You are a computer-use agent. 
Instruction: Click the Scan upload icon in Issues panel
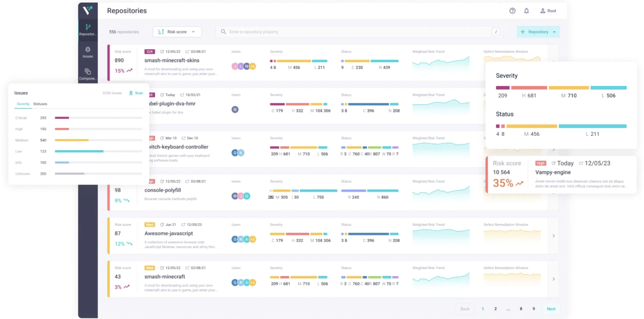click(131, 93)
